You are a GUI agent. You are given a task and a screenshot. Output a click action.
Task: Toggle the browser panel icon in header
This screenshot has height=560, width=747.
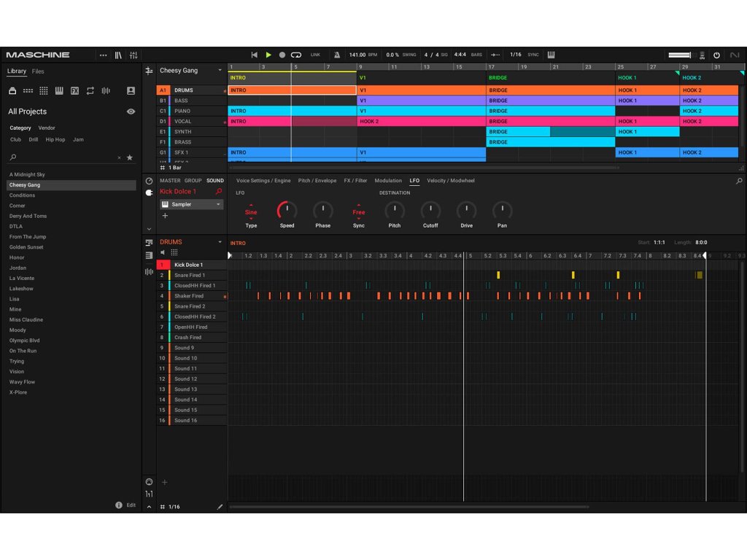coord(118,55)
